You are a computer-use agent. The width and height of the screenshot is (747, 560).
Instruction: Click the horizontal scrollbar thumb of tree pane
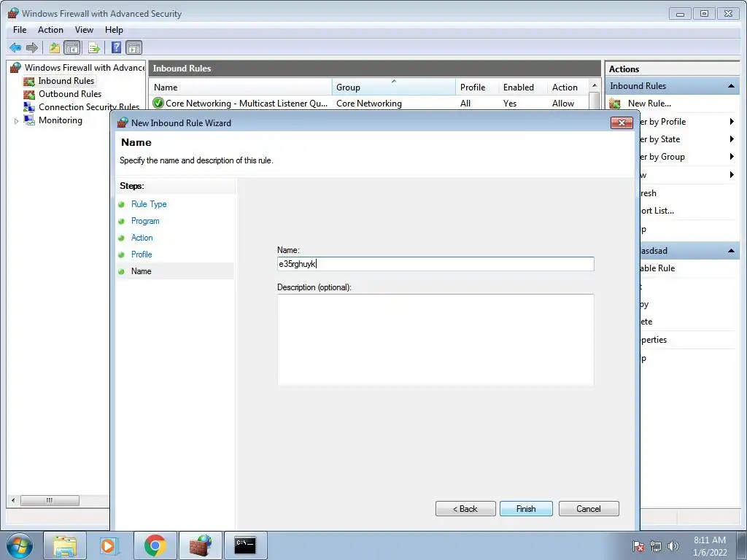pyautogui.click(x=50, y=500)
